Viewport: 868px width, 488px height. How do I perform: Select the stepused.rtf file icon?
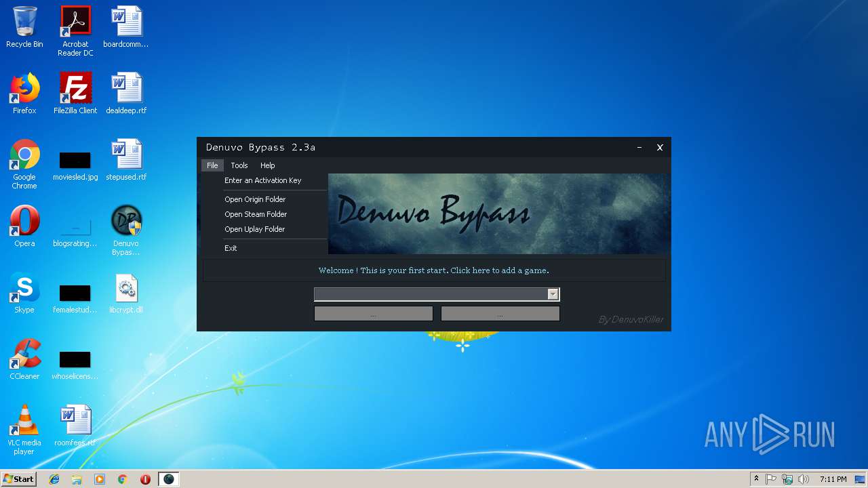tap(126, 160)
